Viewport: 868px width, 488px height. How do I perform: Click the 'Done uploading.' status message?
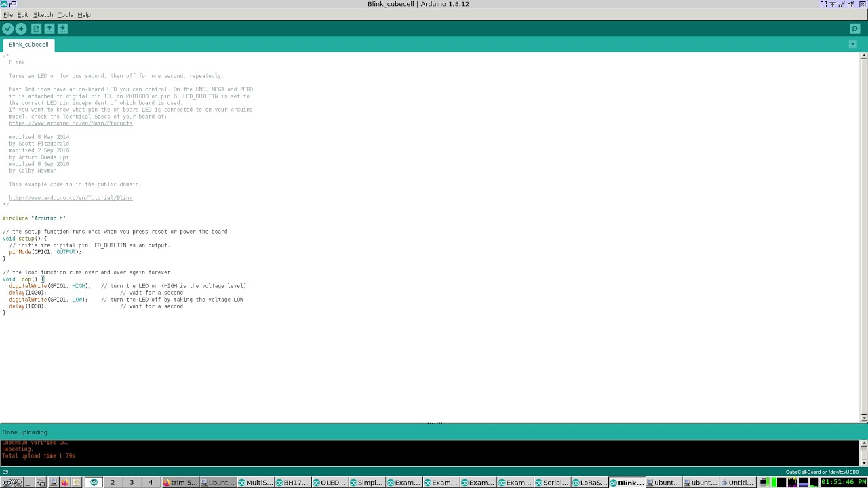point(25,432)
